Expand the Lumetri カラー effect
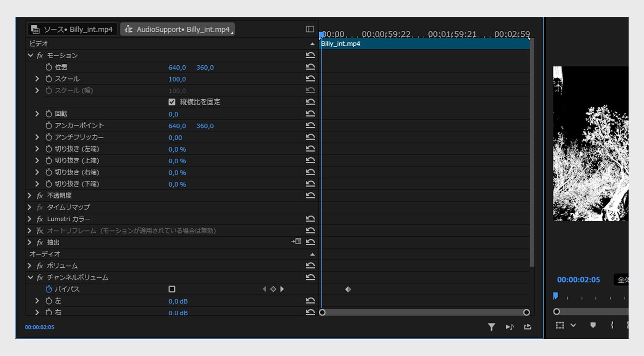The height and width of the screenshot is (356, 644). tap(30, 219)
